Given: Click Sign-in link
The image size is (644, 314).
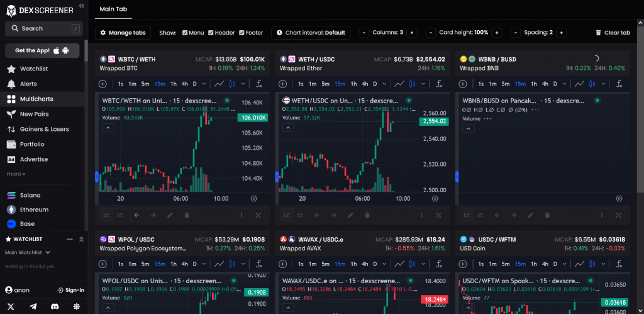Looking at the screenshot, I should (71, 290).
